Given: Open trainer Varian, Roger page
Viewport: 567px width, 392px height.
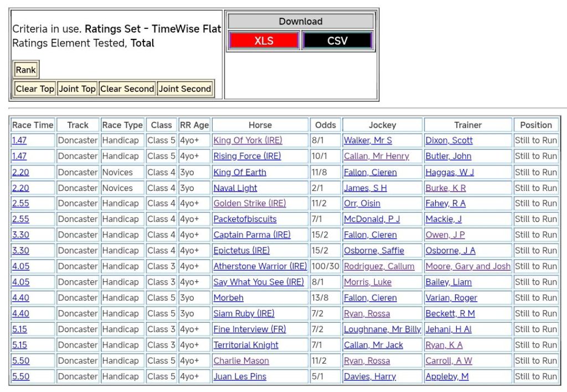Looking at the screenshot, I should 451,298.
